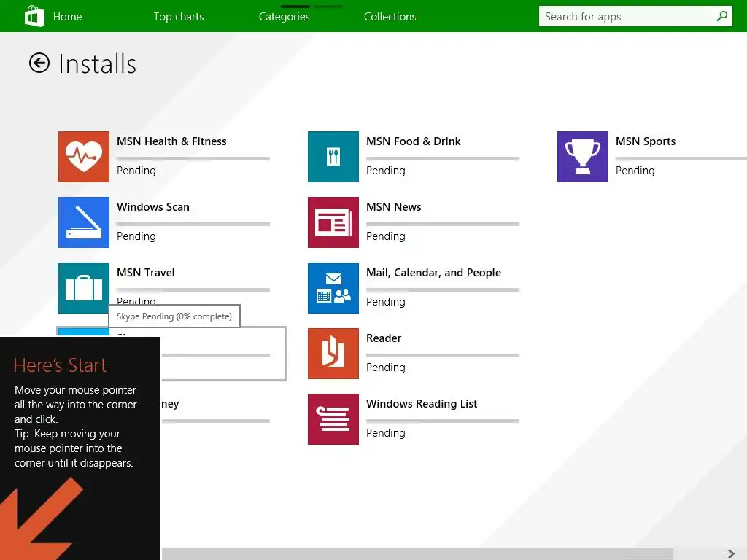Click the horizontal scrollbar track
Screen dimensions: 747x560
[417, 554]
